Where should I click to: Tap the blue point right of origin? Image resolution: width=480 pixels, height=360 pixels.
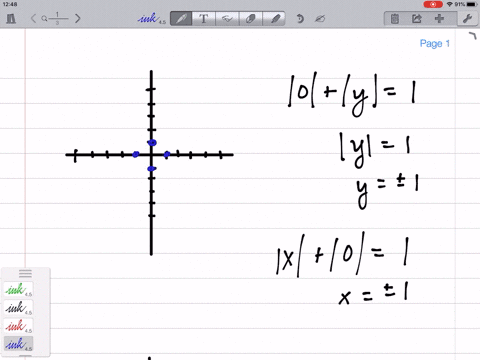167,154
